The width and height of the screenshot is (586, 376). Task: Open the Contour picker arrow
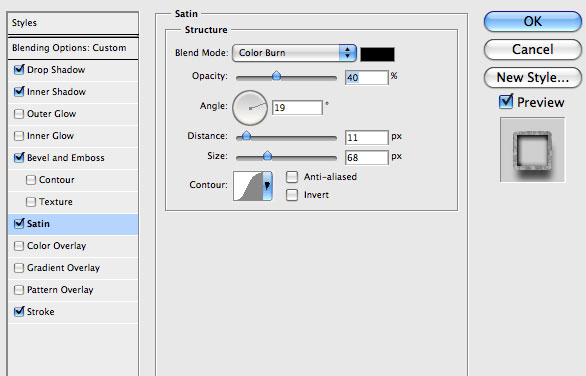267,186
